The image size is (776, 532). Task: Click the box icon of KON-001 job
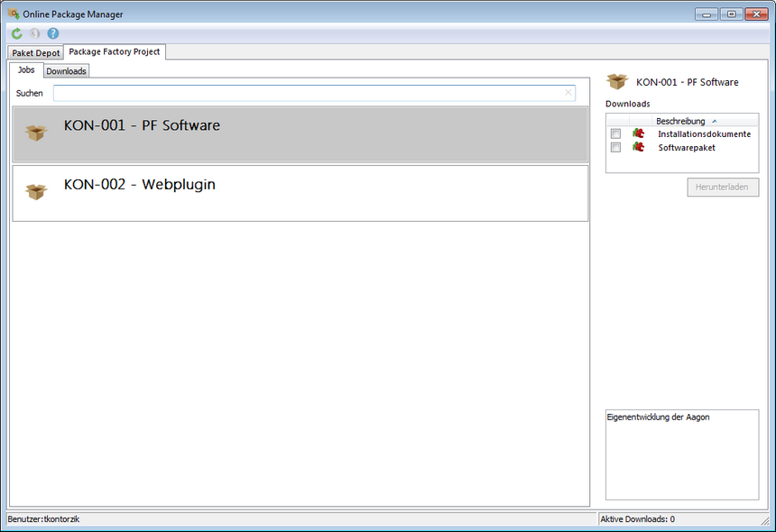coord(36,133)
